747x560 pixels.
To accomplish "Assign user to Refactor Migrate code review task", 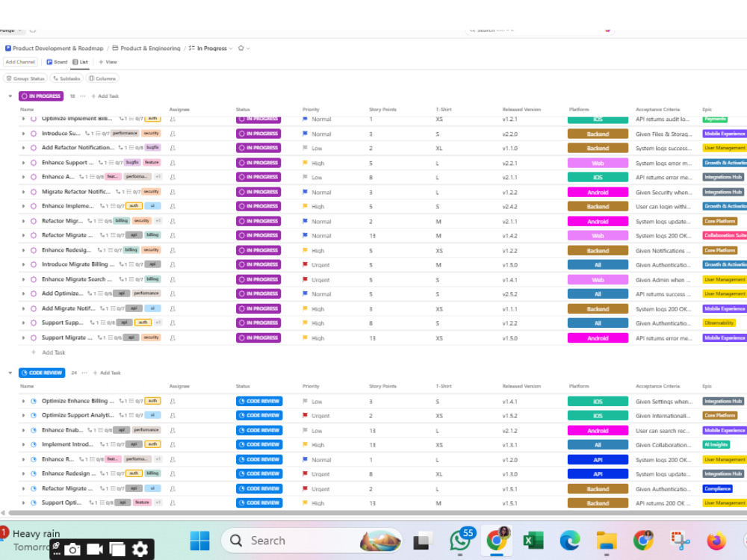I will (x=173, y=488).
